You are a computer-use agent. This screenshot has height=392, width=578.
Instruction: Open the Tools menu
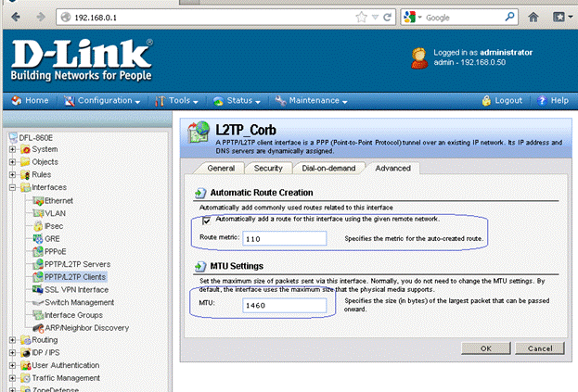[x=177, y=100]
